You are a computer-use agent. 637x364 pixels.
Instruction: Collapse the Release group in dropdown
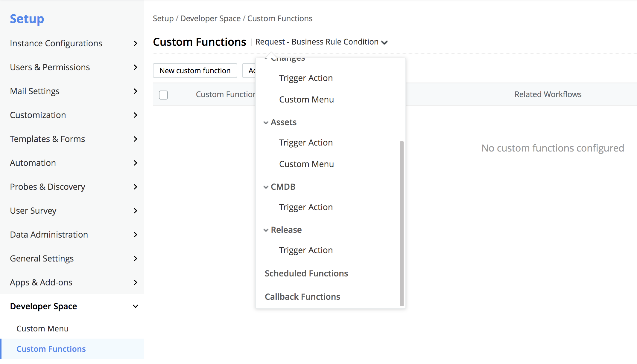tap(266, 230)
